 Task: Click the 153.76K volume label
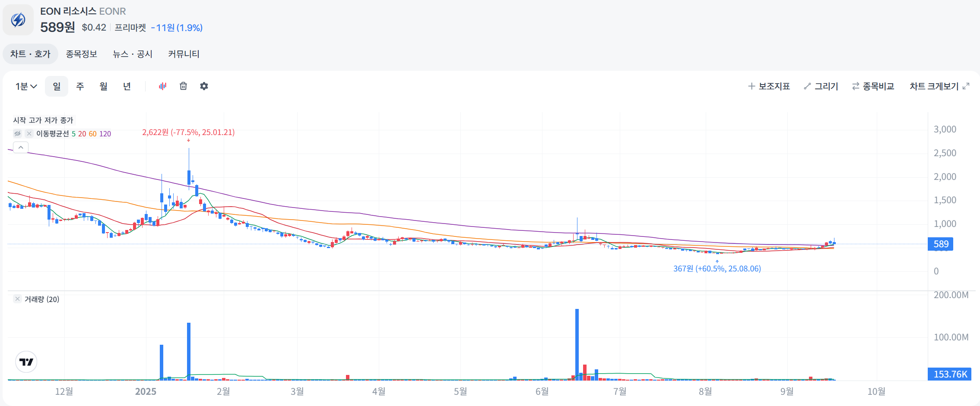(x=949, y=374)
